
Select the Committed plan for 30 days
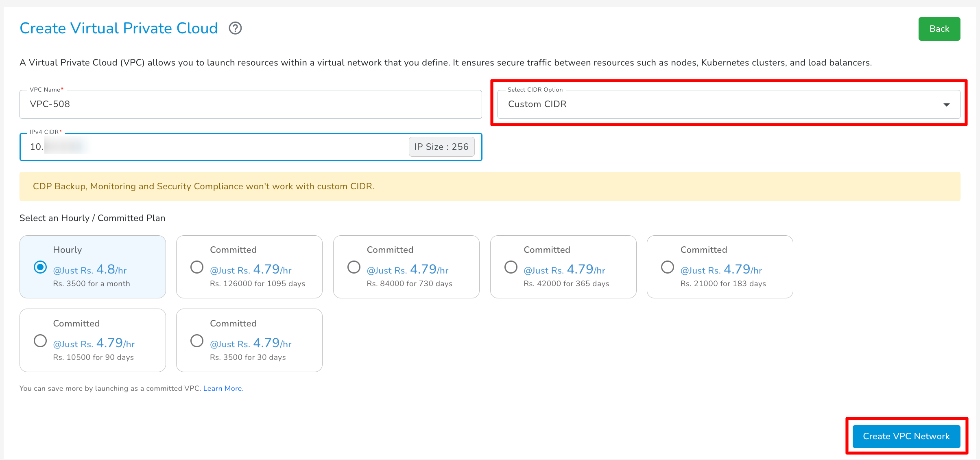tap(197, 341)
